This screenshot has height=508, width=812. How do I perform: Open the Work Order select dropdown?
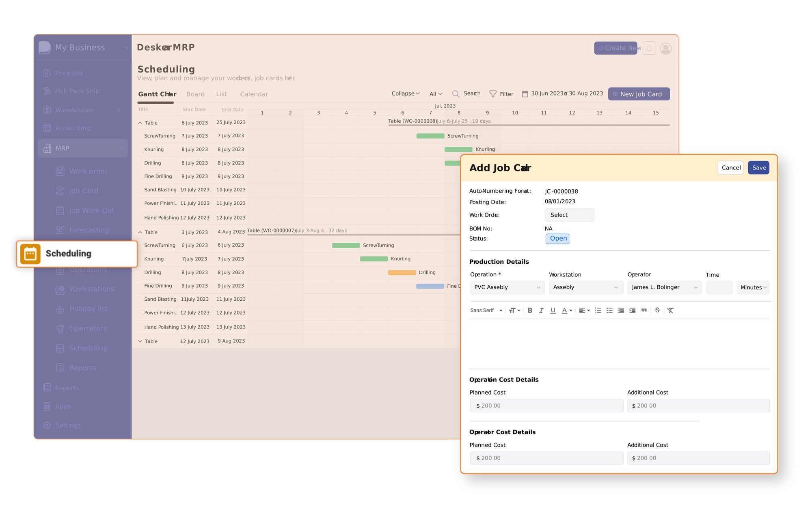pos(569,215)
